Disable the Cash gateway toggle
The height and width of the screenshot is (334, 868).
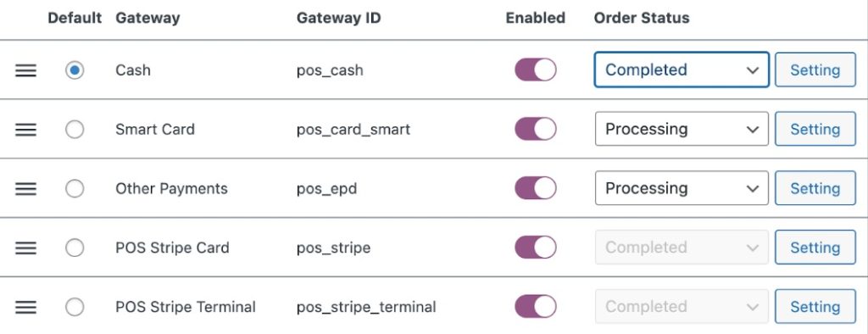coord(536,70)
